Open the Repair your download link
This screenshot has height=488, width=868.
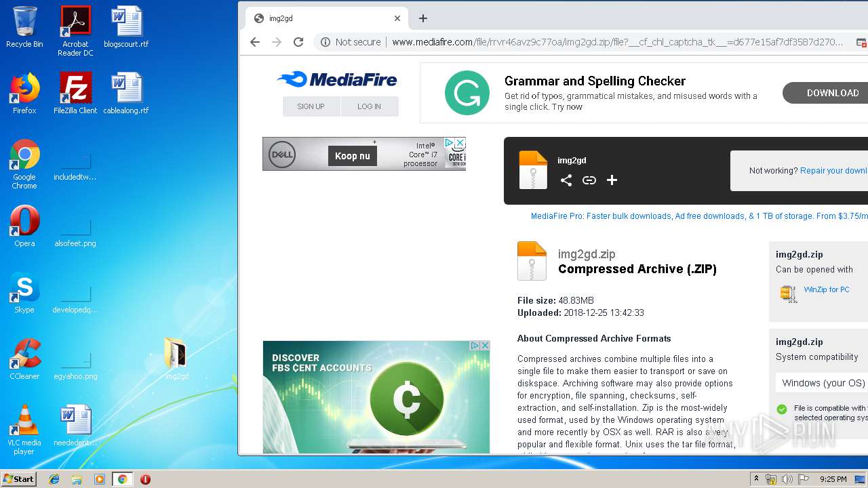pos(833,171)
